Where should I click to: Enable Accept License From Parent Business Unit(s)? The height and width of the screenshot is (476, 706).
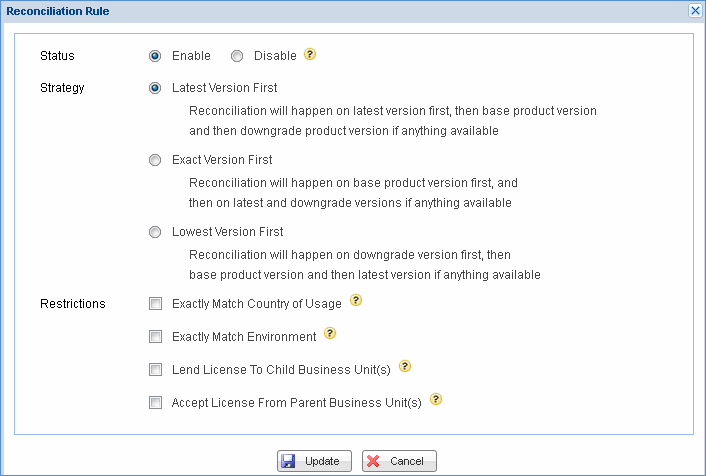pos(155,403)
